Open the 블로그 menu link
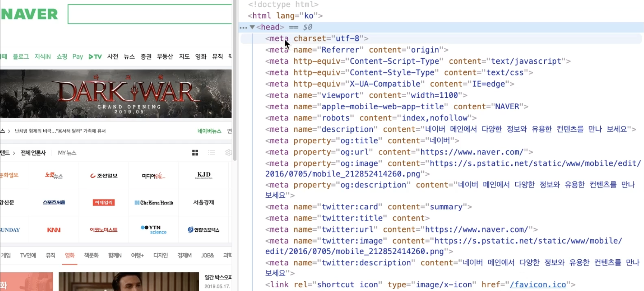Image resolution: width=644 pixels, height=291 pixels. [x=21, y=56]
